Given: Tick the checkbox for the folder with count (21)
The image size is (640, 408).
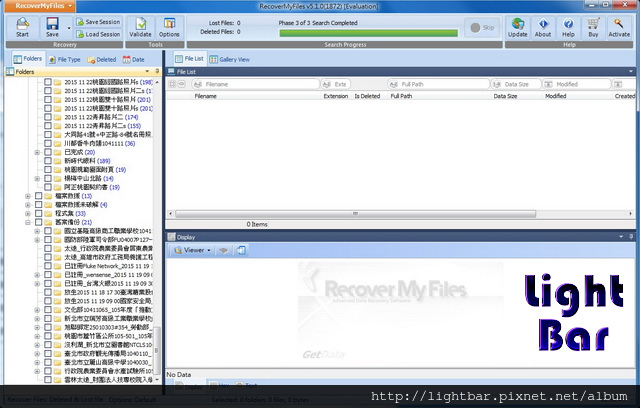Looking at the screenshot, I should (38, 222).
